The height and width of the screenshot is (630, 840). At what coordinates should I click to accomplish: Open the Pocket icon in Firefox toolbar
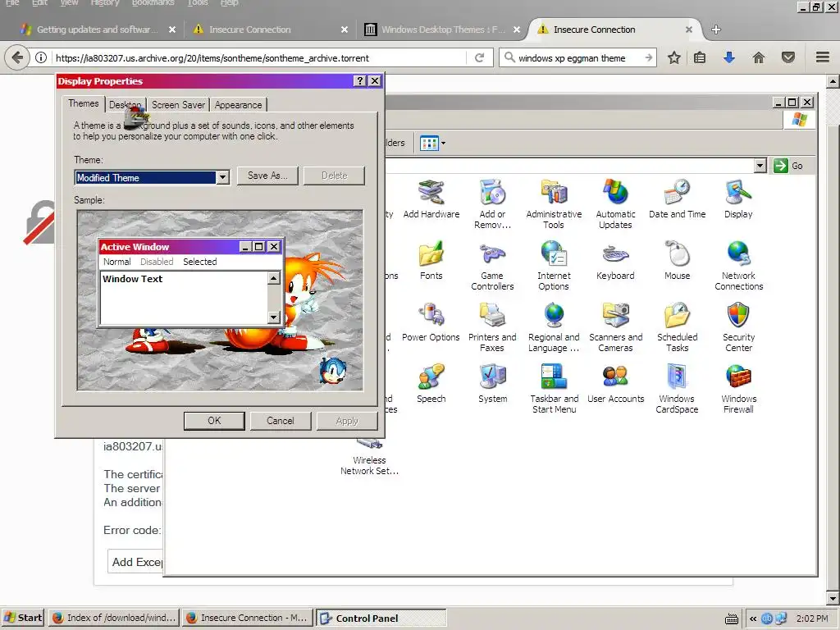(x=788, y=57)
